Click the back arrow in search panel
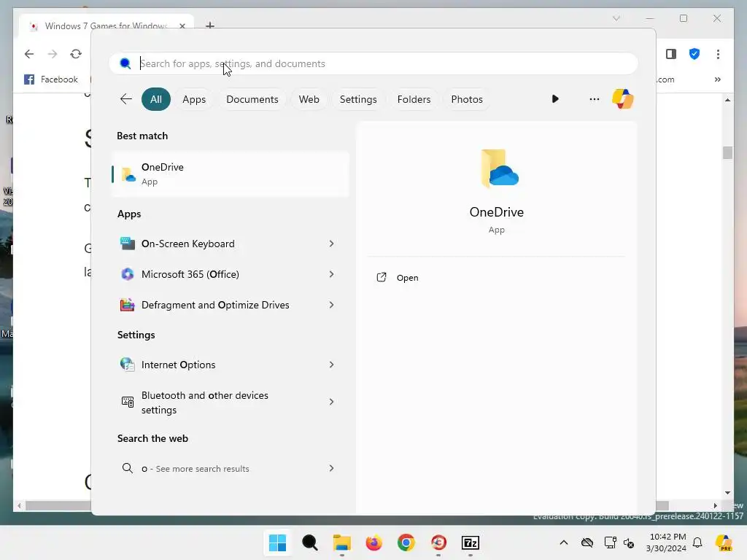 pyautogui.click(x=125, y=99)
